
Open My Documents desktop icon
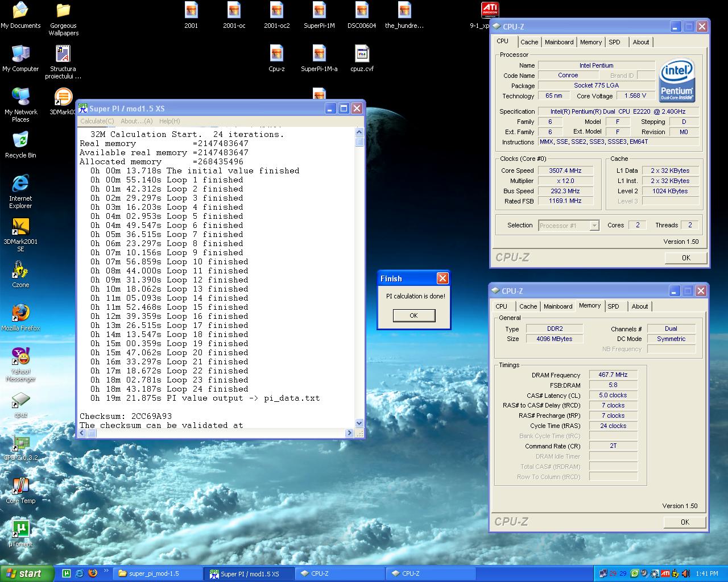(x=20, y=15)
